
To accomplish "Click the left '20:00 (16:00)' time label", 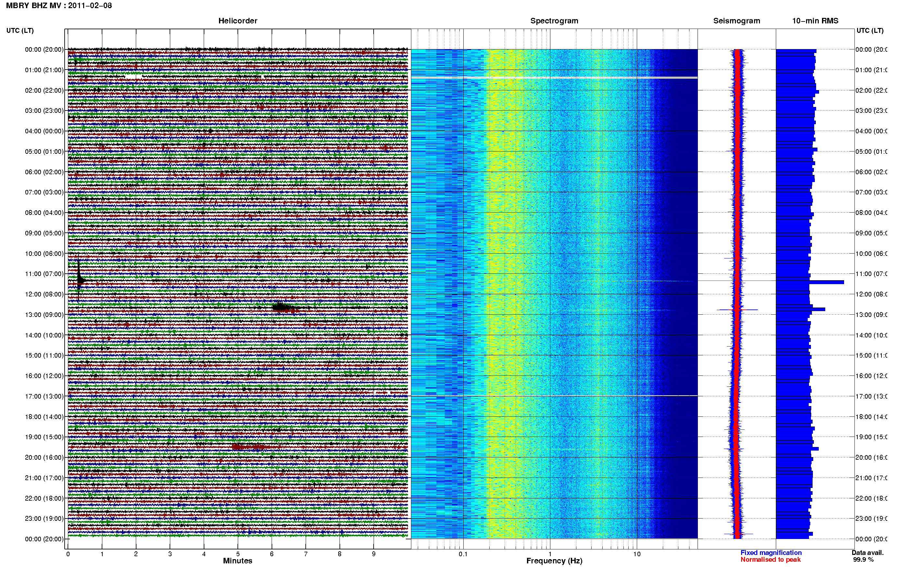I will pos(44,458).
